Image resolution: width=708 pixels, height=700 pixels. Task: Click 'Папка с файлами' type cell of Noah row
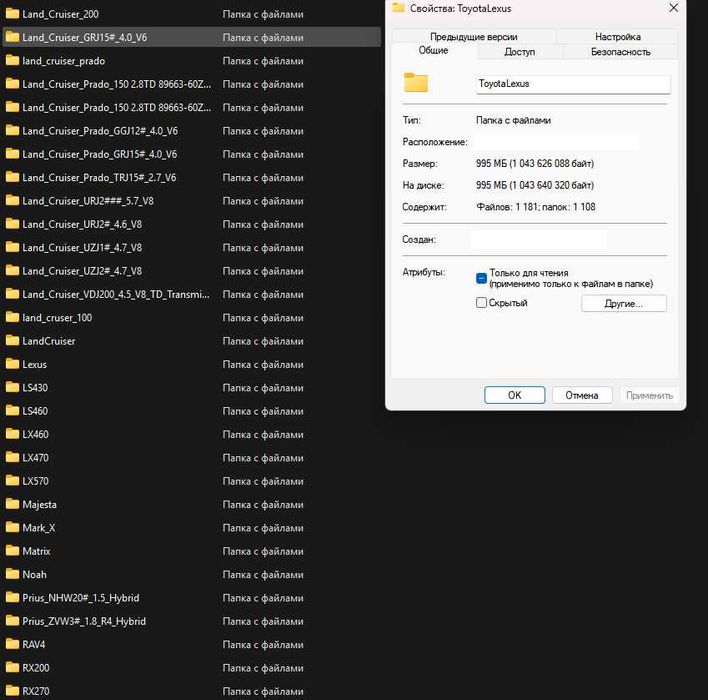click(263, 574)
